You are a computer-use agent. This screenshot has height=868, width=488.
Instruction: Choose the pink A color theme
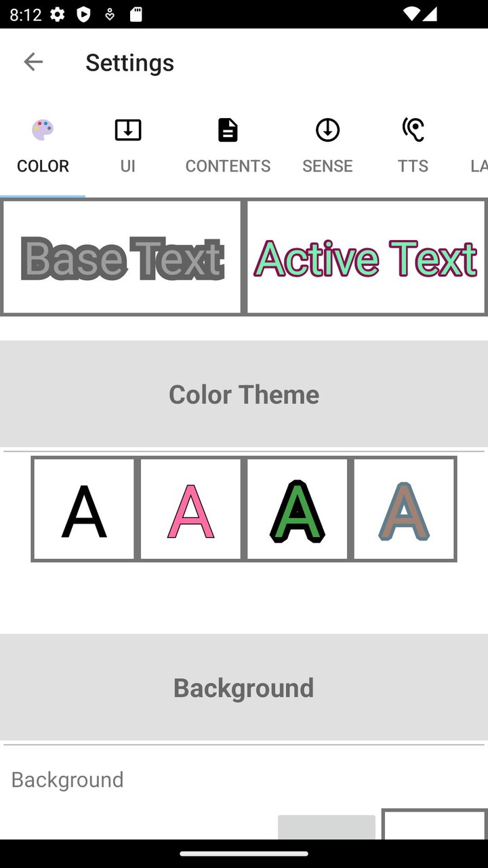(190, 509)
